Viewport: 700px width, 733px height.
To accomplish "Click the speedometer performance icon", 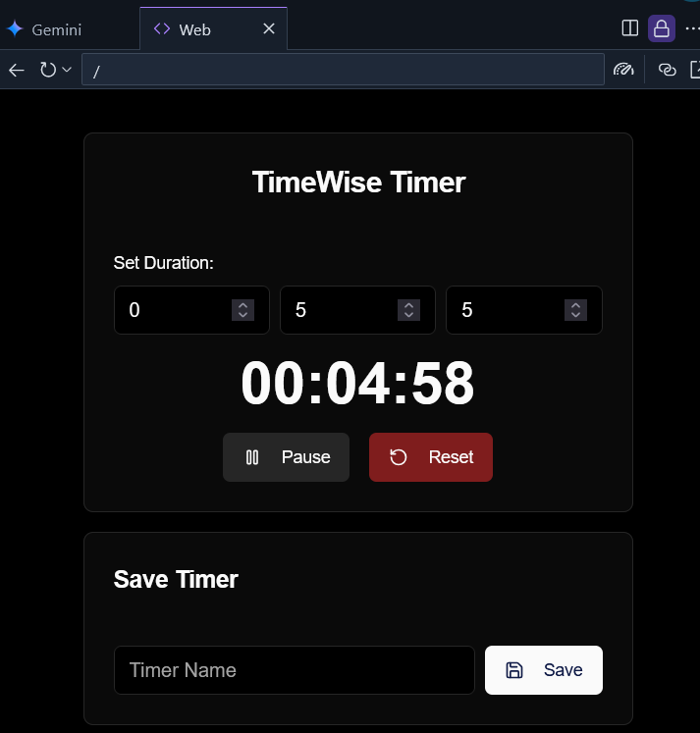I will (623, 70).
